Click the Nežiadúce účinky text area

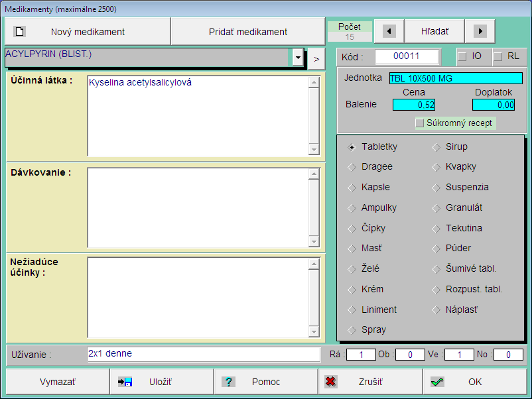(x=198, y=298)
